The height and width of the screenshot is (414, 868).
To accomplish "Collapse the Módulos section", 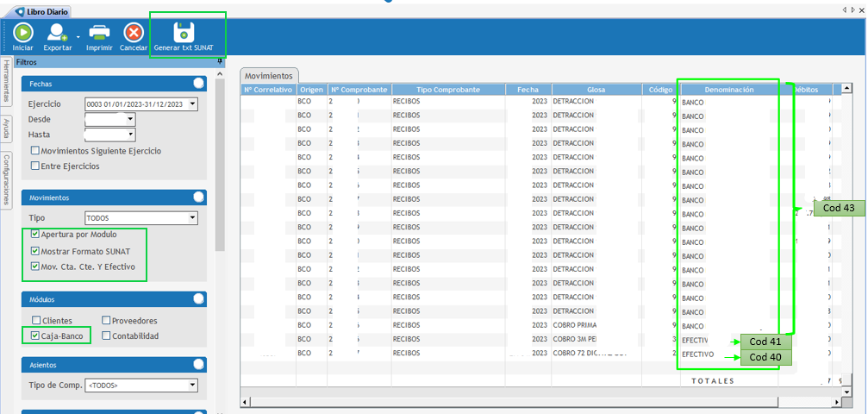I will coord(199,299).
